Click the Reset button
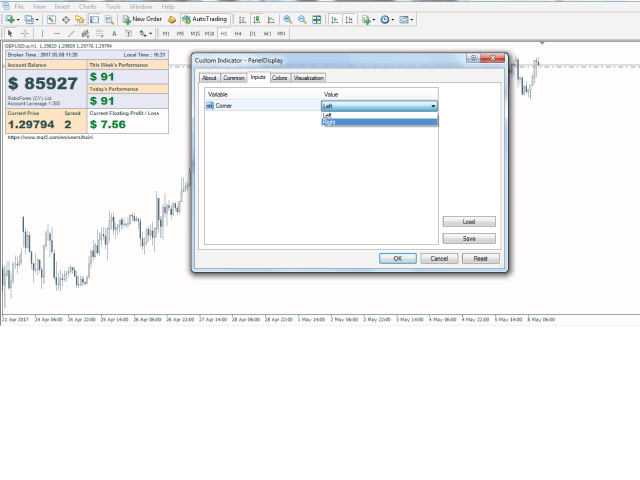This screenshot has width=640, height=480. point(480,258)
